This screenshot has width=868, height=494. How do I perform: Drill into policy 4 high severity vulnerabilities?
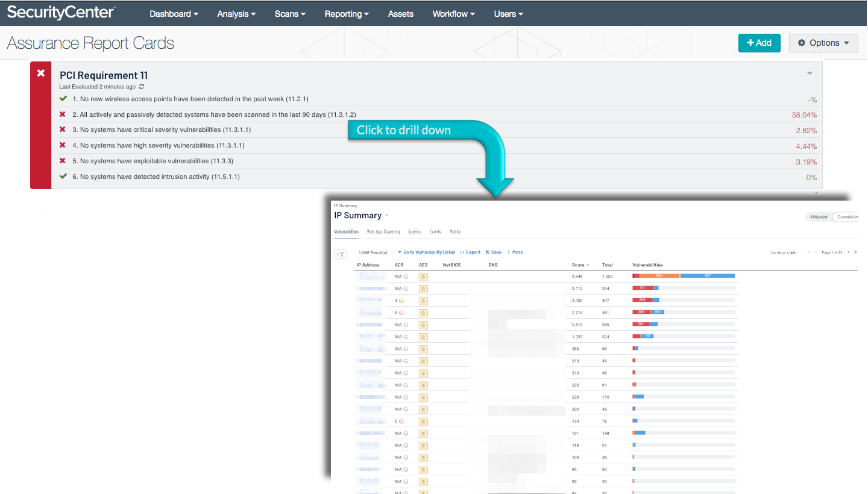click(158, 145)
